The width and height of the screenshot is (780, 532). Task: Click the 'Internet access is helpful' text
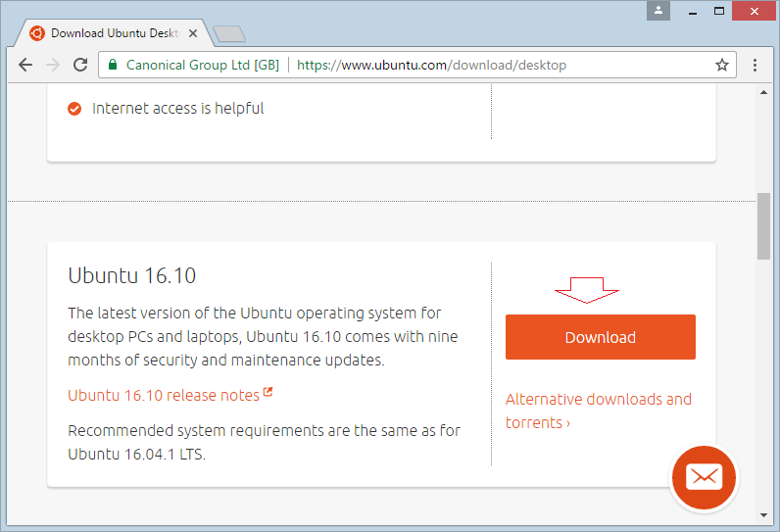[x=177, y=109]
